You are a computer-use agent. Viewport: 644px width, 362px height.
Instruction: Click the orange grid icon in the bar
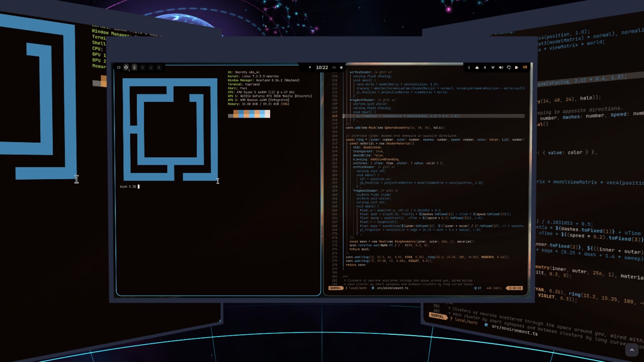pyautogui.click(x=525, y=67)
